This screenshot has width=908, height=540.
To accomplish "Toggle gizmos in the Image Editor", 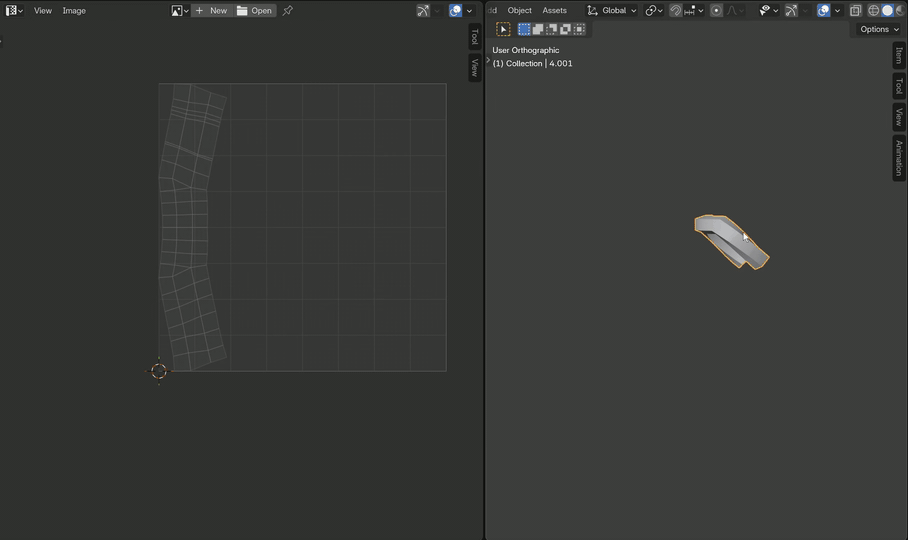I will point(423,10).
